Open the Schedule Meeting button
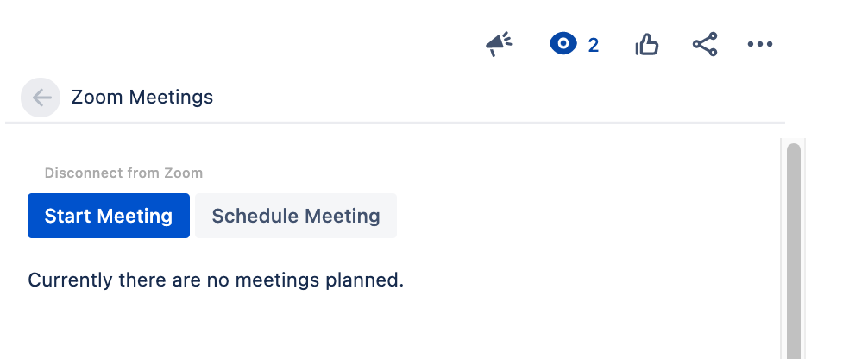Screen dimensions: 868x359 [x=296, y=216]
